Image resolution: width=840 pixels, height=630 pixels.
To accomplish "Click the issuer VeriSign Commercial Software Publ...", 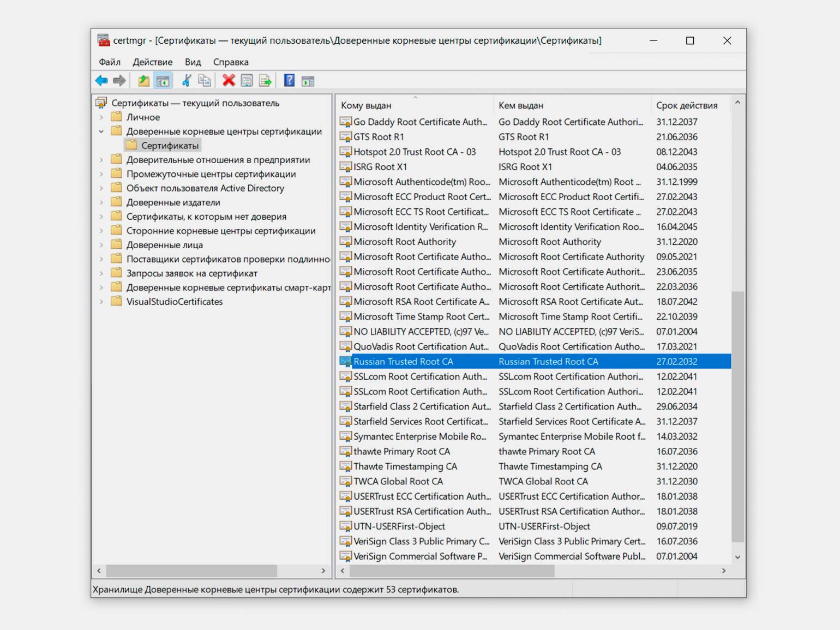I will click(572, 556).
